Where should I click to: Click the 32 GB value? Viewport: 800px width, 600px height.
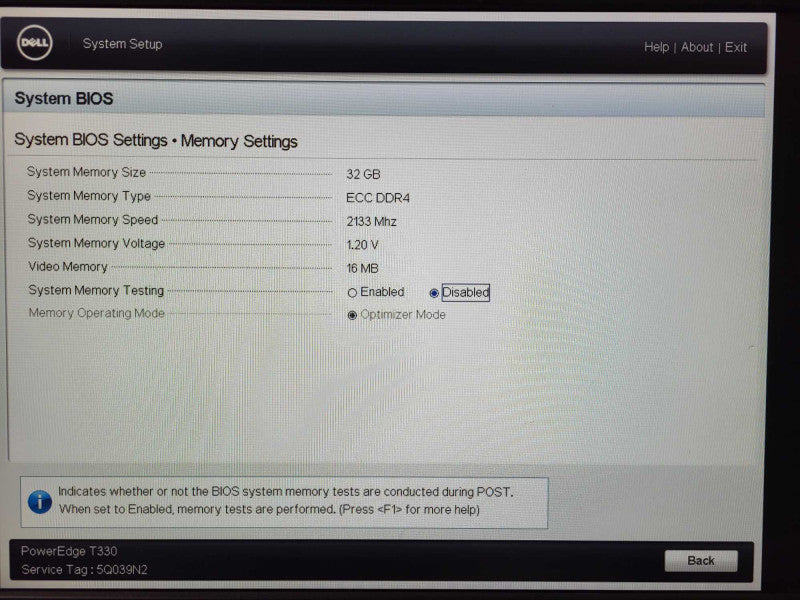(x=363, y=174)
